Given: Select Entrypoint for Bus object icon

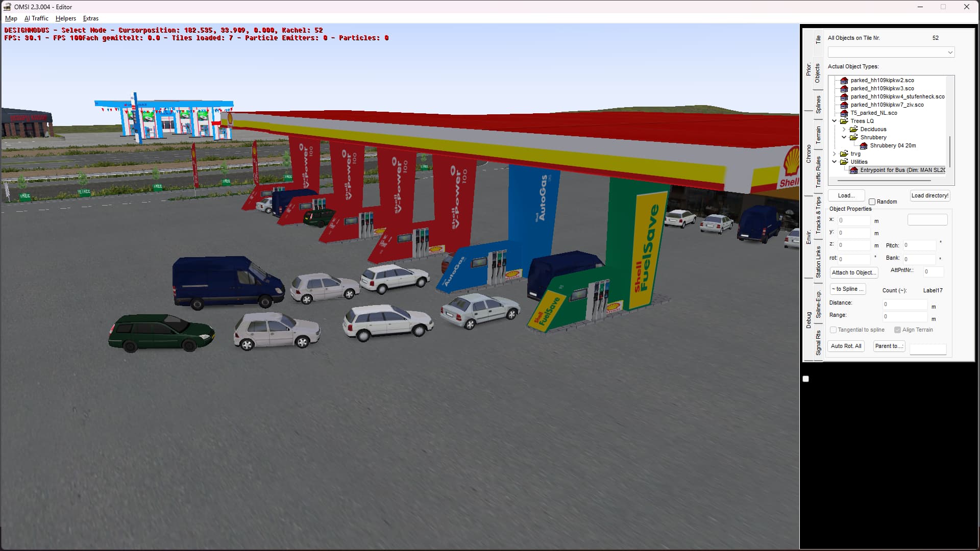Looking at the screenshot, I should 854,170.
